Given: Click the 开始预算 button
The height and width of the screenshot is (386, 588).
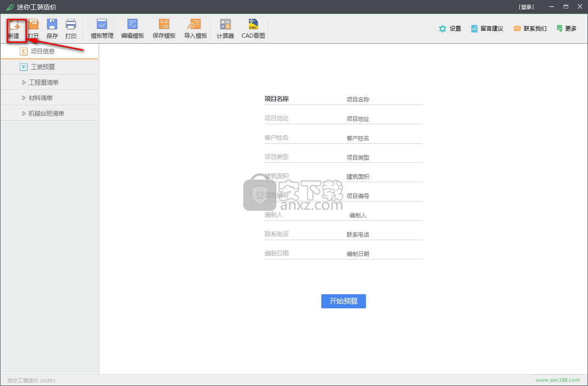Looking at the screenshot, I should click(343, 301).
